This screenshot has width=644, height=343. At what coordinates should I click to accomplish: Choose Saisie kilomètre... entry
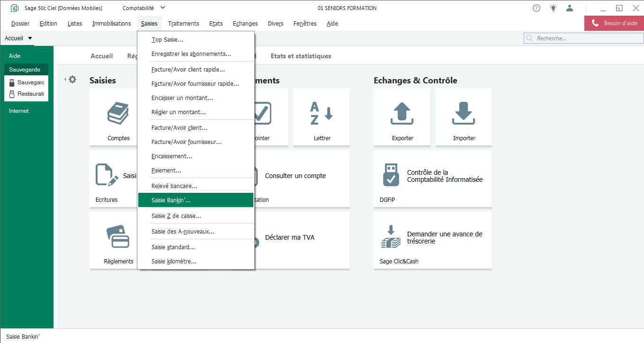coord(196,262)
